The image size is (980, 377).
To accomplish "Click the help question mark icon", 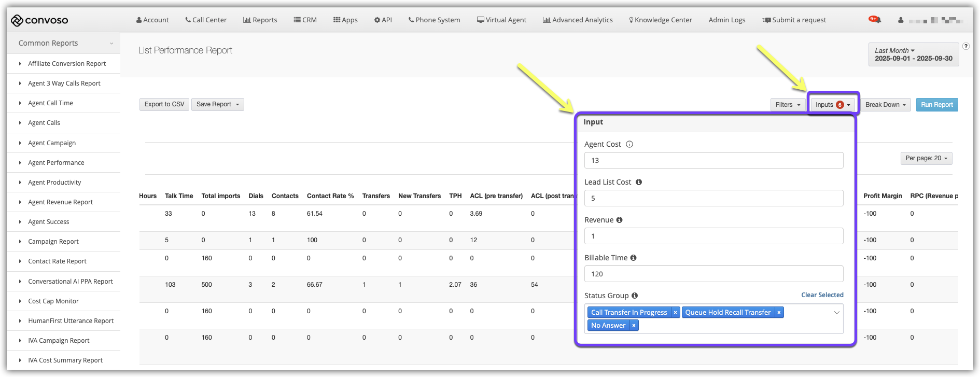I will click(x=966, y=46).
